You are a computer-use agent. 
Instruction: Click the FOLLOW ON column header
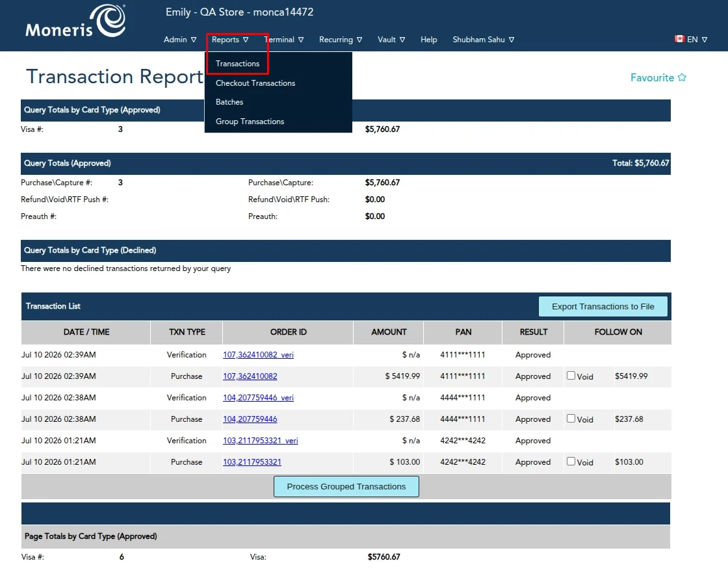618,332
